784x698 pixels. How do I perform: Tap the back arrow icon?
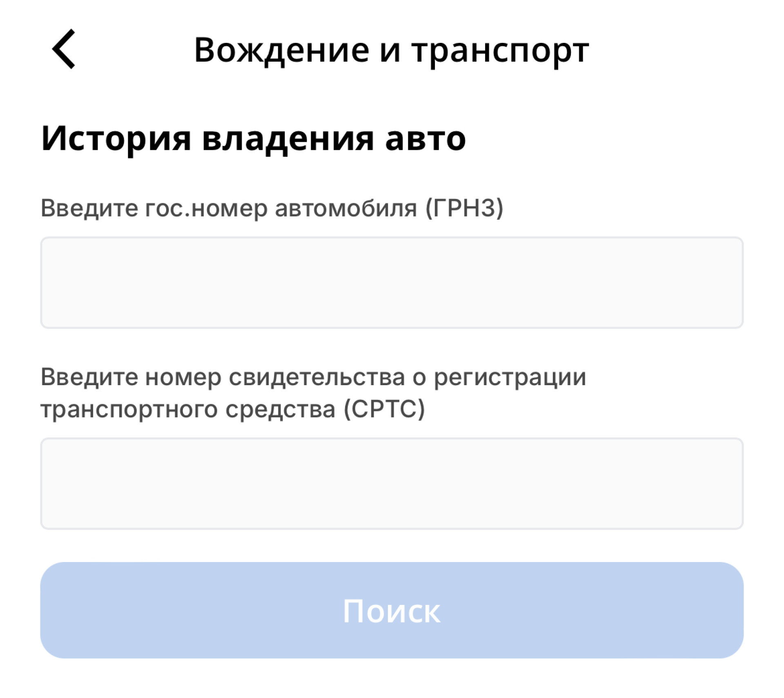(64, 49)
